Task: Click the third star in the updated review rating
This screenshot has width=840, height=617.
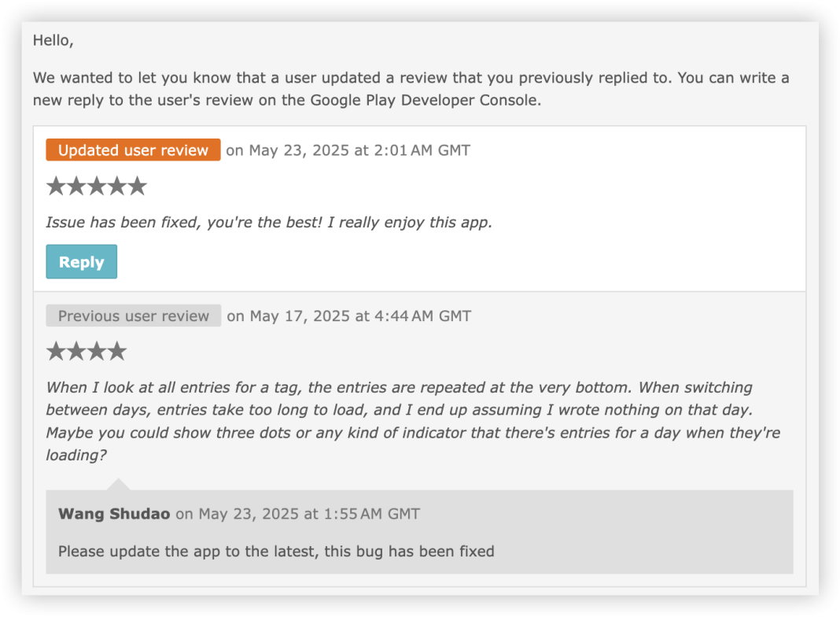Action: (97, 186)
